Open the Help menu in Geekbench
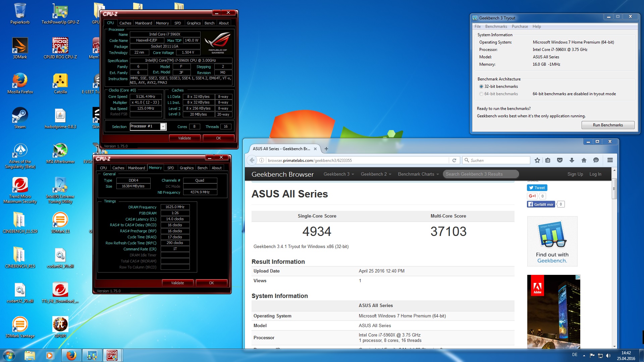The width and height of the screenshot is (644, 362). point(537,26)
